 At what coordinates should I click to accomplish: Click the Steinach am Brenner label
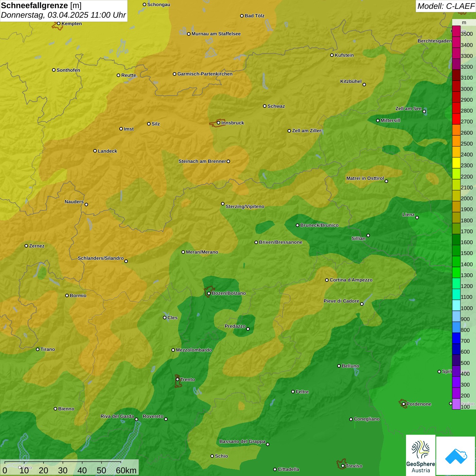(202, 161)
